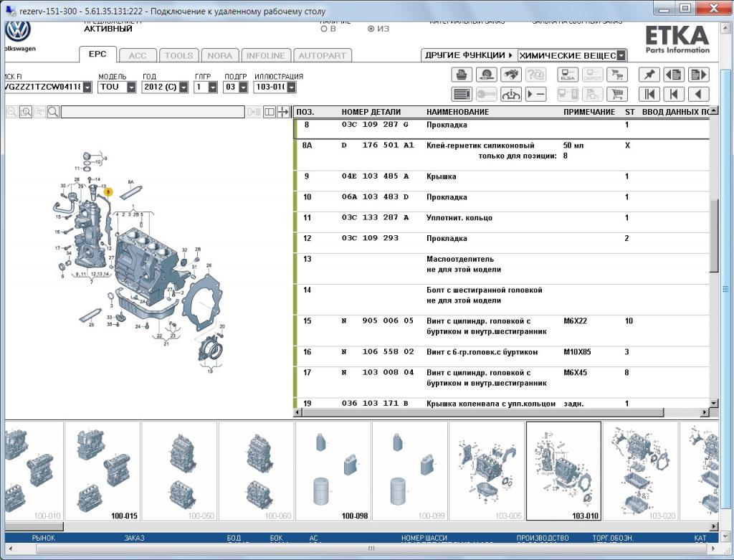Screen dimensions: 734x560
Task: Click the plain left arrow icon
Action: pyautogui.click(x=698, y=94)
